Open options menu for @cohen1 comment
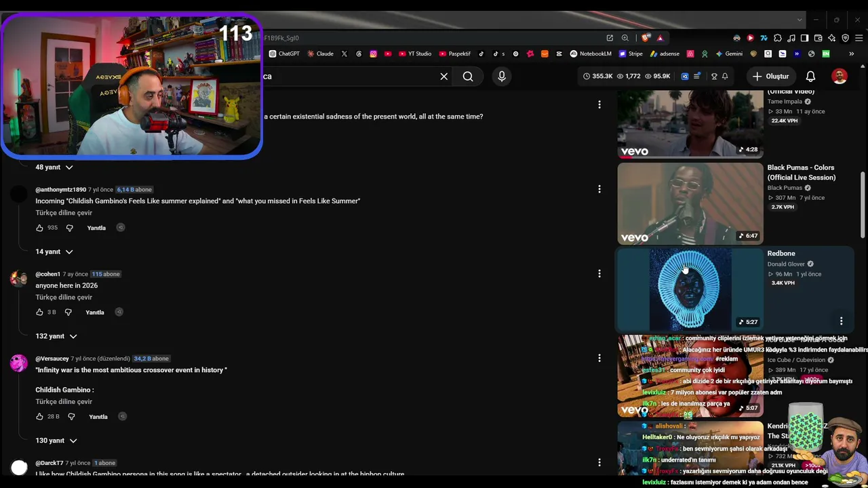This screenshot has height=488, width=868. point(599,274)
